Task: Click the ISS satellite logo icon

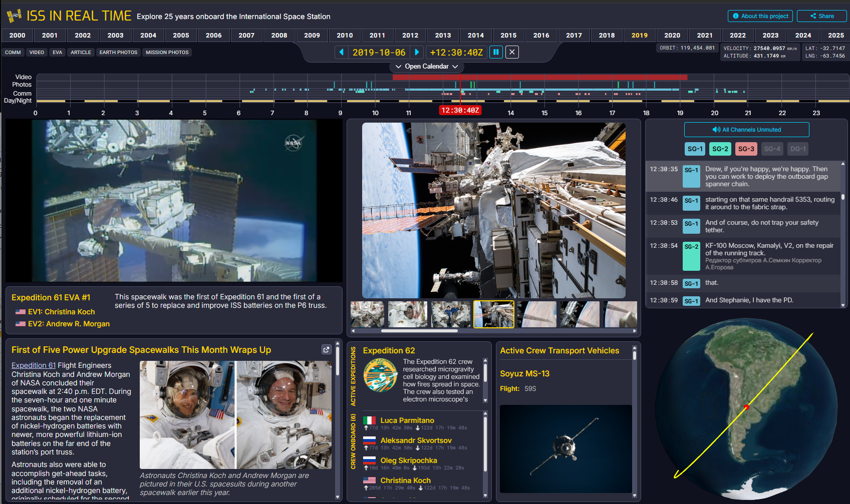Action: pyautogui.click(x=14, y=16)
